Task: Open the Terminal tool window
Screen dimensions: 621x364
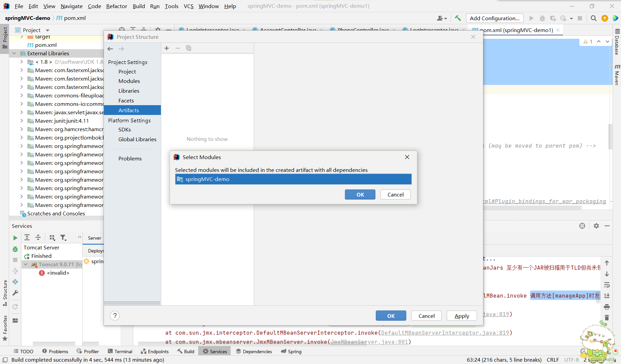Action: 120,351
